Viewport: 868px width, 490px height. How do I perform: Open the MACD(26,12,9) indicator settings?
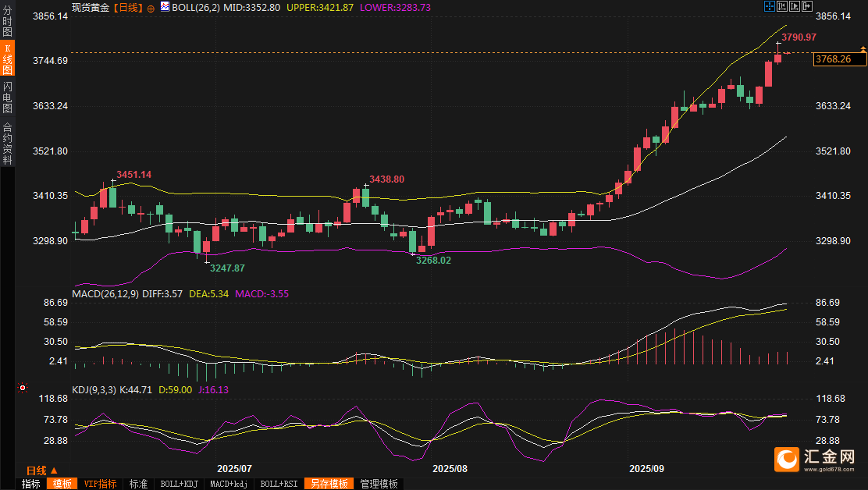(x=105, y=294)
